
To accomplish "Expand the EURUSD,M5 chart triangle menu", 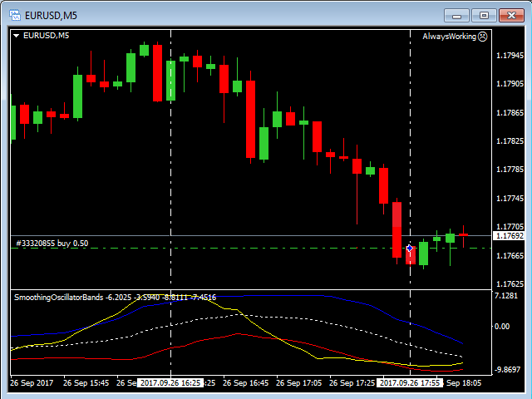I will point(16,36).
